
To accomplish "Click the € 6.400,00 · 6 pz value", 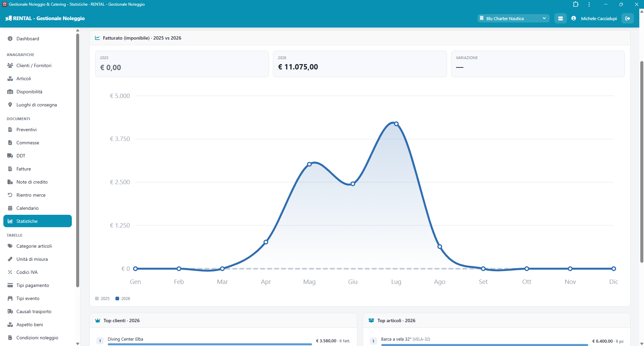I will click(x=608, y=341).
